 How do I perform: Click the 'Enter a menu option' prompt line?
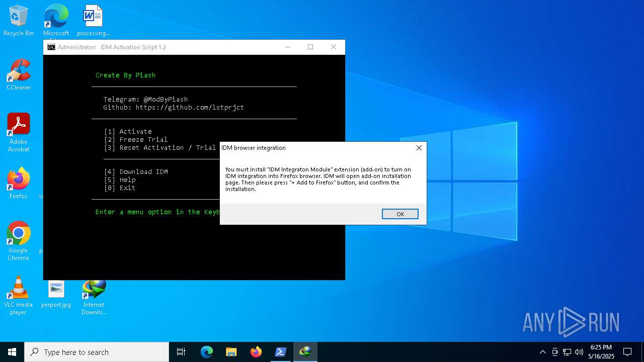click(157, 212)
